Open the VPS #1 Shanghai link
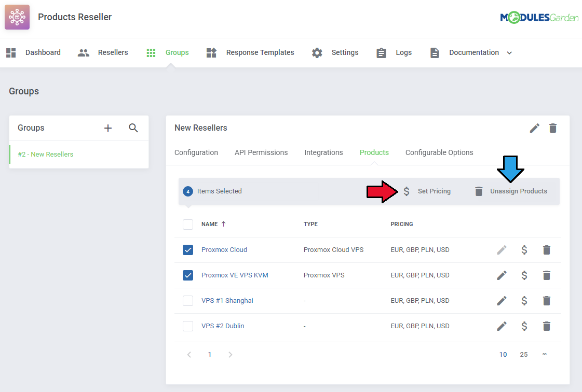The image size is (582, 392). click(227, 300)
